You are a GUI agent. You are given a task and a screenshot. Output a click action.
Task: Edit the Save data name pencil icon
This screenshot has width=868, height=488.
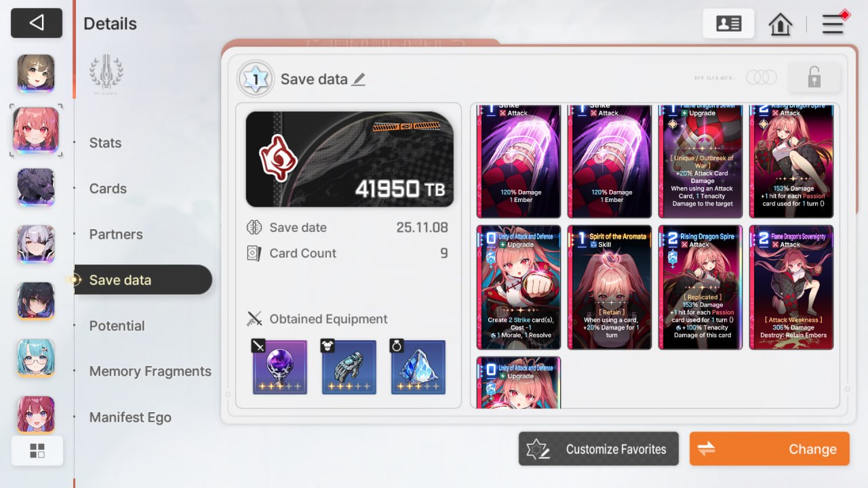pos(359,79)
